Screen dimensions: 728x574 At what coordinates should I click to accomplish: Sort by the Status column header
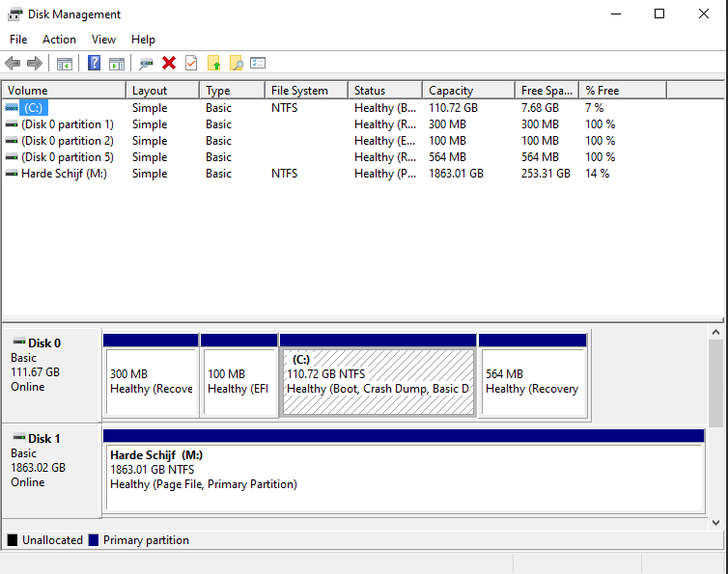pyautogui.click(x=385, y=91)
